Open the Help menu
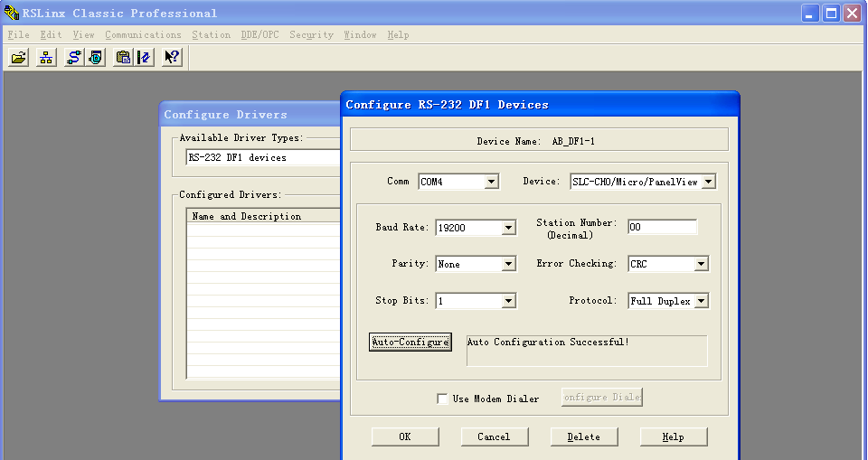 coord(398,34)
